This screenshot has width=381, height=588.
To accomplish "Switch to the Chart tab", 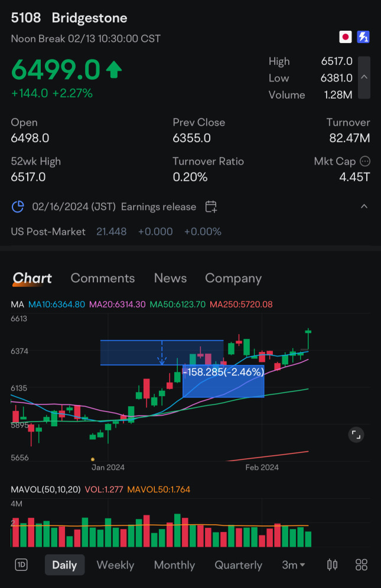I will tap(32, 278).
